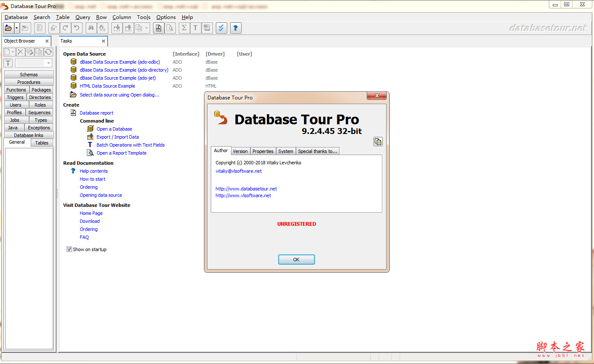Expand the Open Data Source dropdown arrow

pos(17,28)
